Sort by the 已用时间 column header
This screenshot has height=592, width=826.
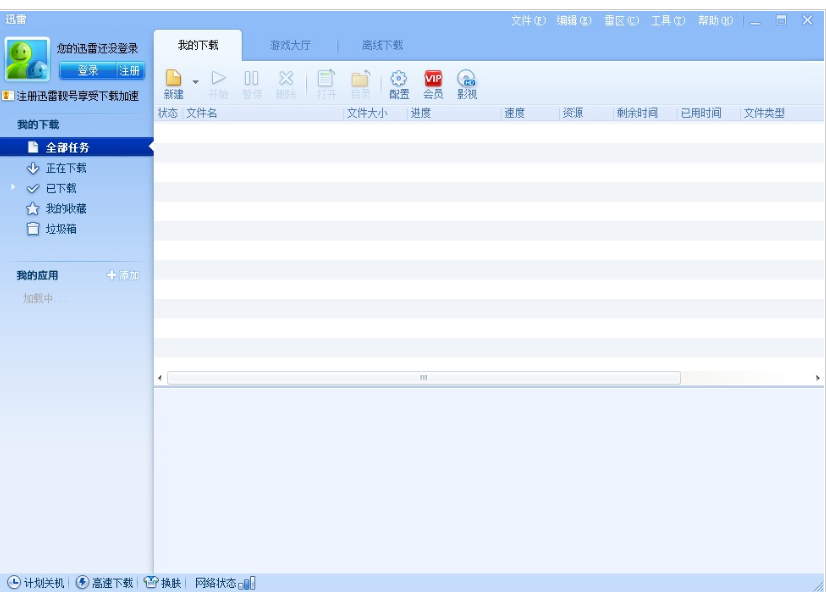coord(709,113)
